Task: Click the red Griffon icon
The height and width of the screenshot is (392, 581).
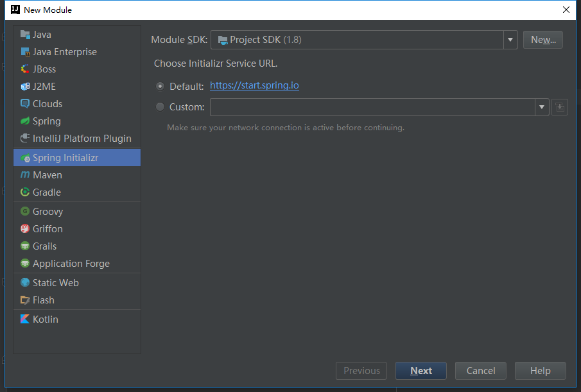Action: (25, 229)
